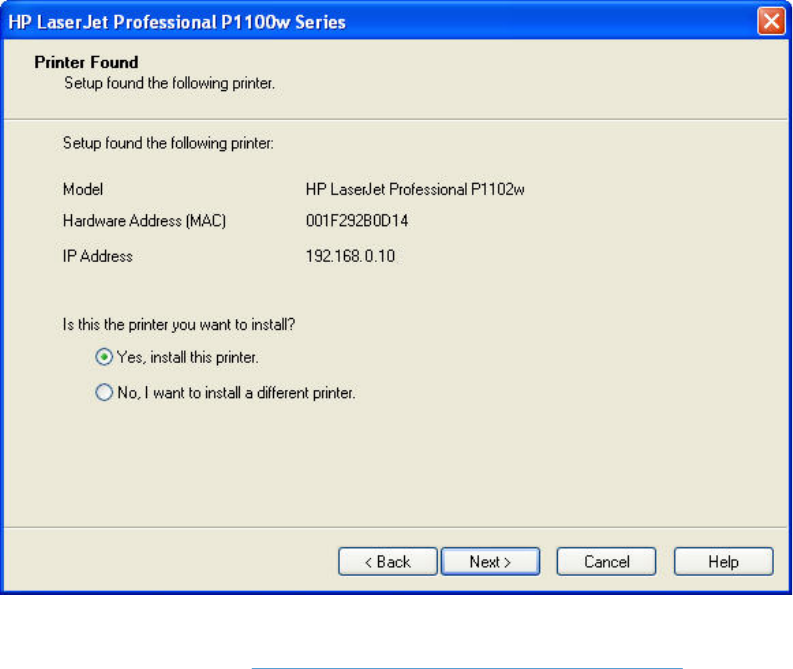Click the 'IP Address' field label
Image resolution: width=793 pixels, height=669 pixels.
coord(97,256)
